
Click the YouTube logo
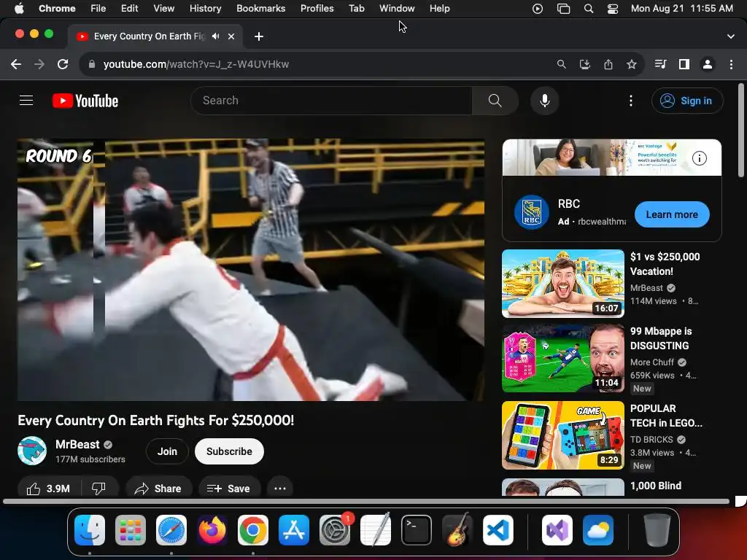(x=85, y=101)
